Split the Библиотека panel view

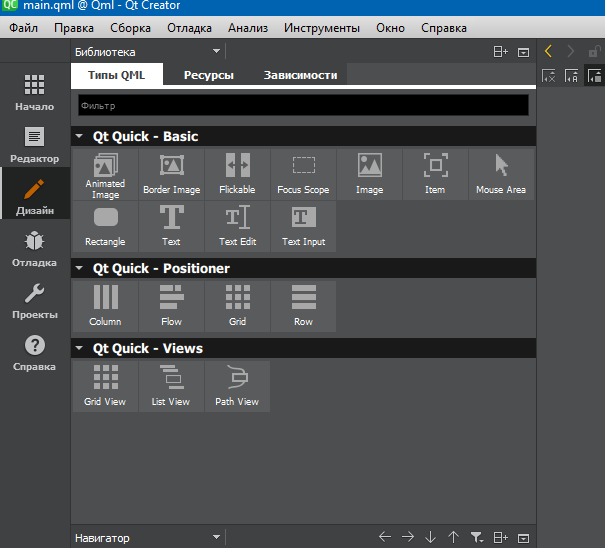tap(501, 51)
